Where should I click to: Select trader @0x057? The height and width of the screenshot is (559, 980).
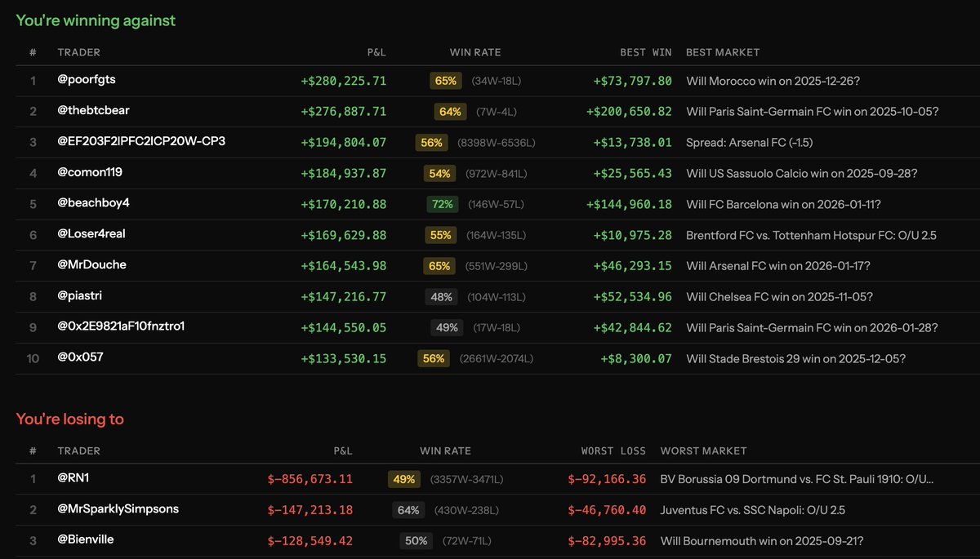pos(80,357)
